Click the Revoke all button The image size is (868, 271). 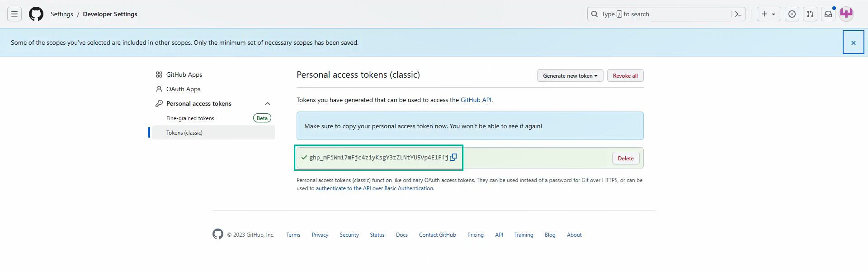pos(625,75)
